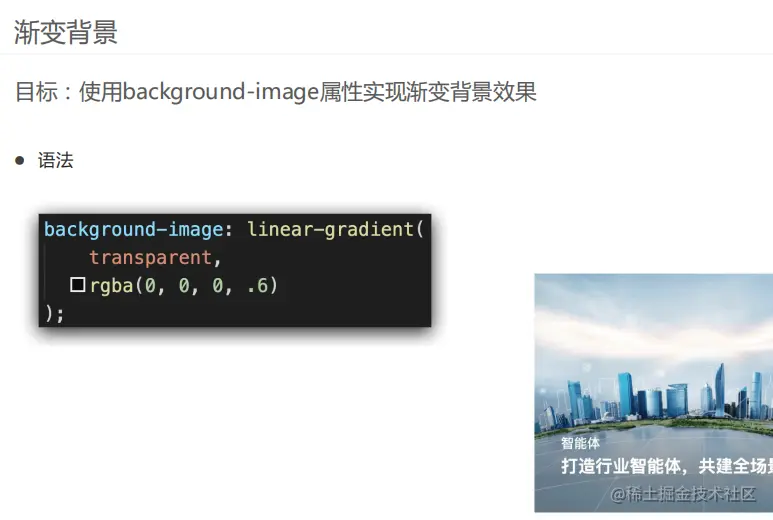Image resolution: width=773 pixels, height=520 pixels.
Task: Click the opening parenthesis after linear-gradient
Action: click(420, 229)
